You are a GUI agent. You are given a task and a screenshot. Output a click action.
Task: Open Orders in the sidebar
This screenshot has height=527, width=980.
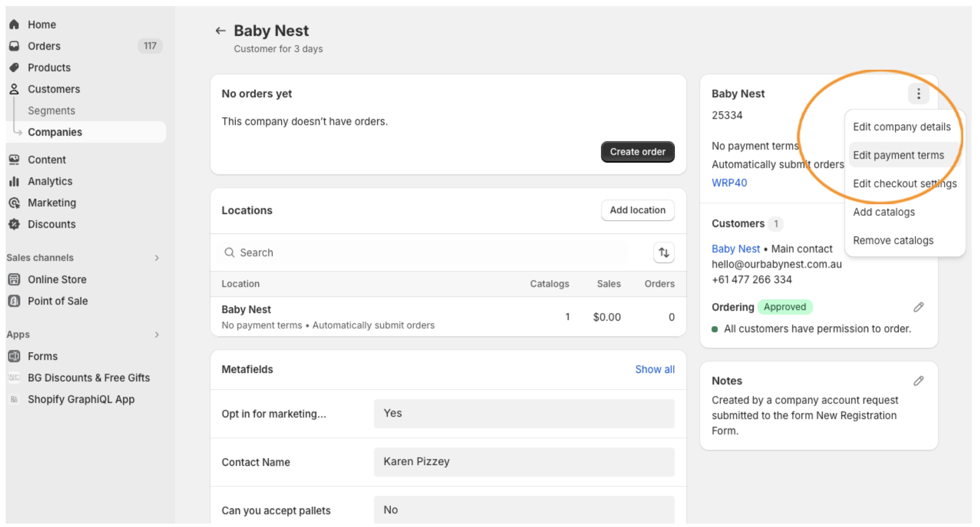(44, 46)
